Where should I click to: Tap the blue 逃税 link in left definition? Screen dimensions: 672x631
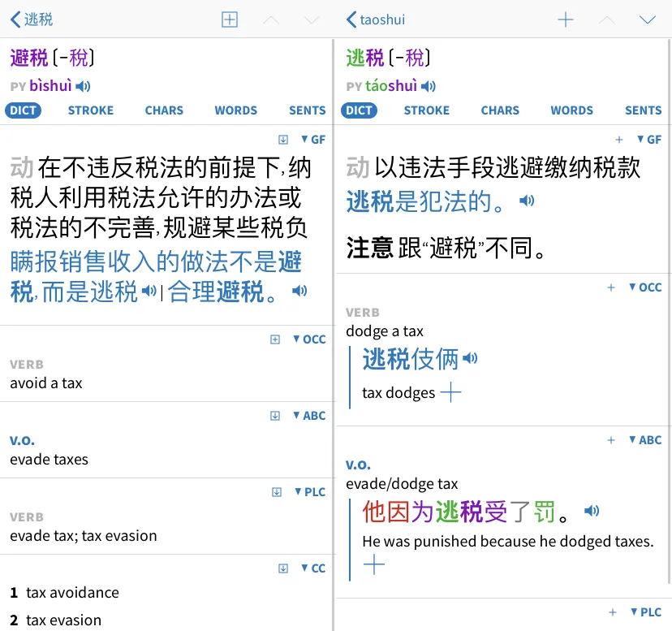click(114, 292)
